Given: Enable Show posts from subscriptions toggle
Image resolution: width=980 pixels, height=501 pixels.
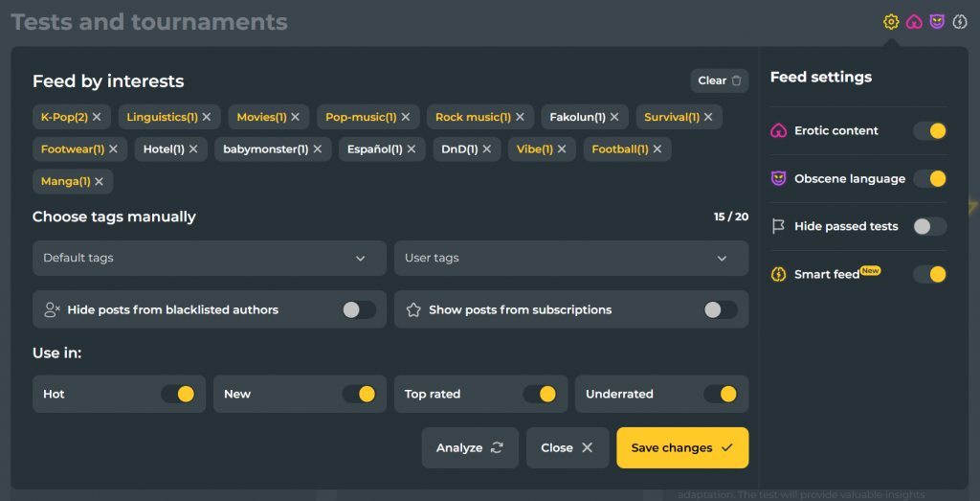Looking at the screenshot, I should coord(721,309).
